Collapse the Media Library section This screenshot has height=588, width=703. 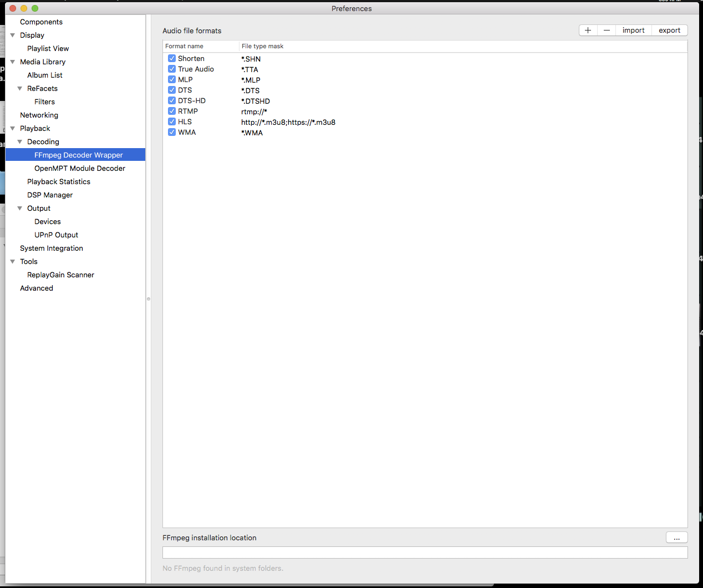click(x=13, y=62)
